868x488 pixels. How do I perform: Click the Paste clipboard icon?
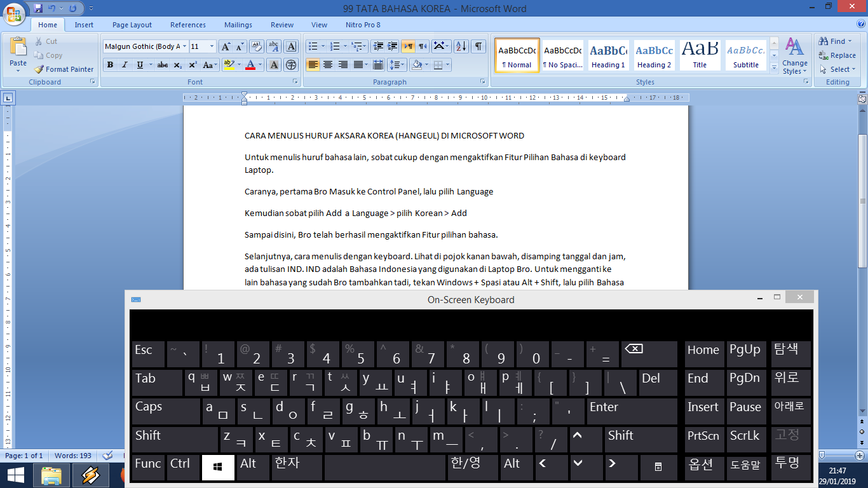[18, 47]
